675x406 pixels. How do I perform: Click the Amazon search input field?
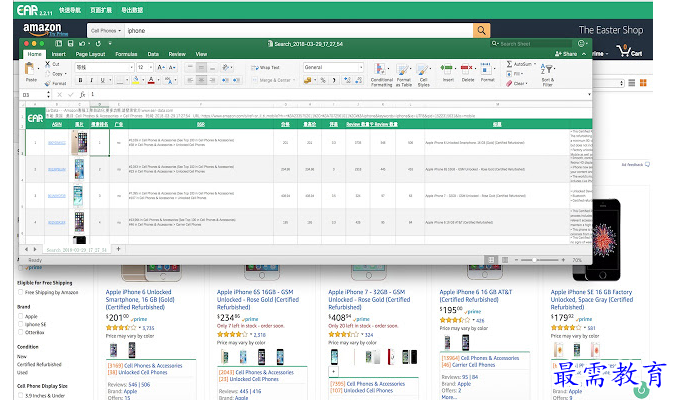(299, 31)
